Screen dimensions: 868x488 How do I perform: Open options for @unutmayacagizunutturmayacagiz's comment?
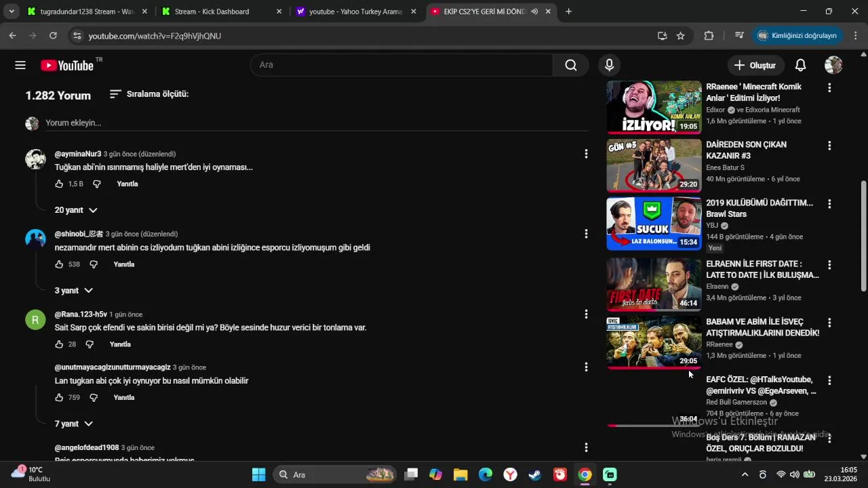(x=586, y=367)
